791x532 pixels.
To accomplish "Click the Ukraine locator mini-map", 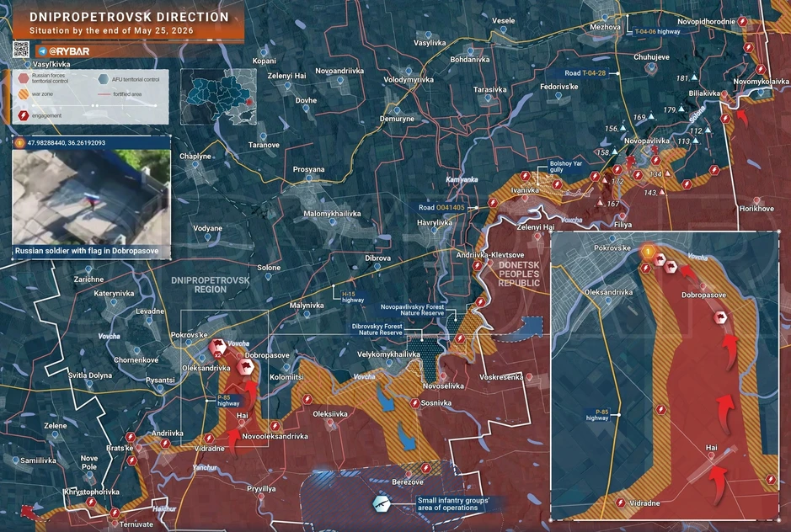I will 218,97.
